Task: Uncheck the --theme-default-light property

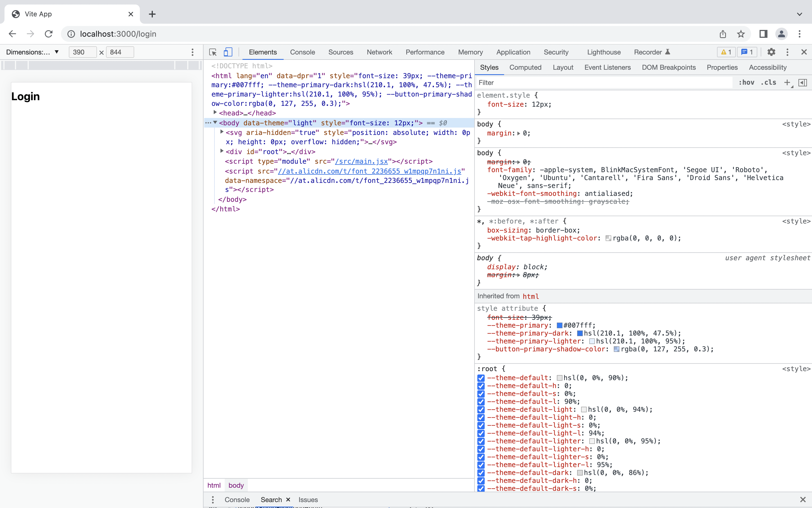Action: click(481, 410)
